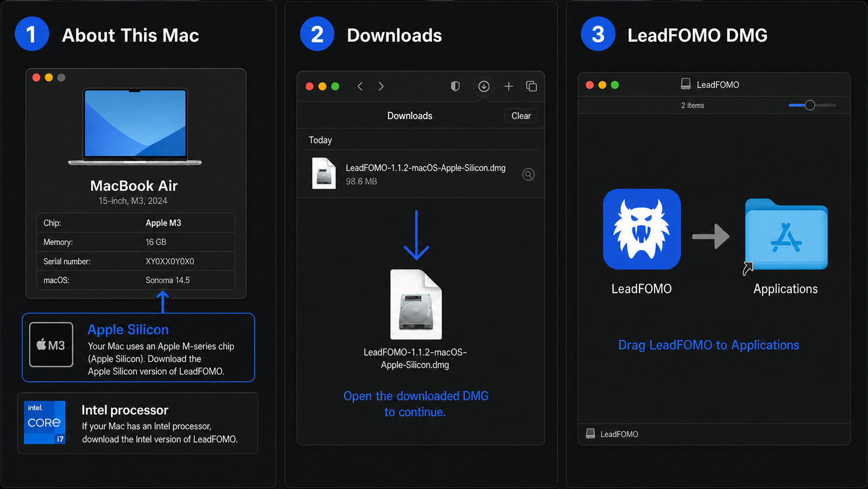Click the downloads arrow icon in browser toolbar
868x489 pixels.
484,86
